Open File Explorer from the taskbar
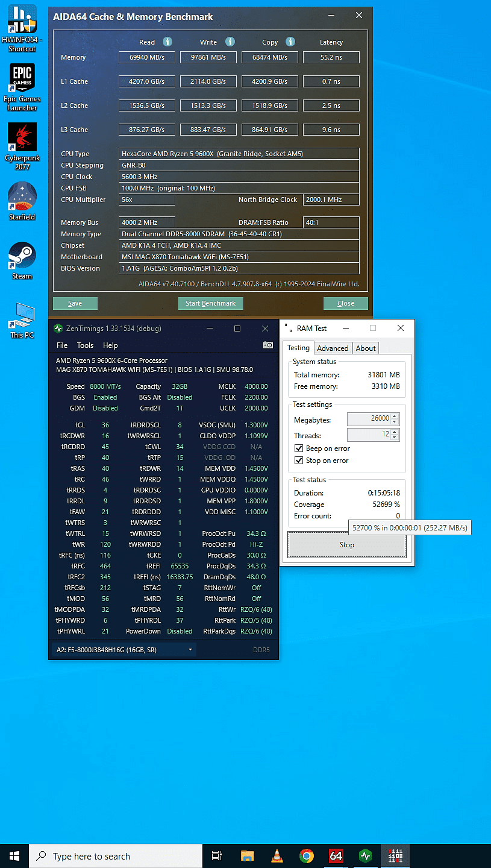Image resolution: width=491 pixels, height=868 pixels. (247, 856)
